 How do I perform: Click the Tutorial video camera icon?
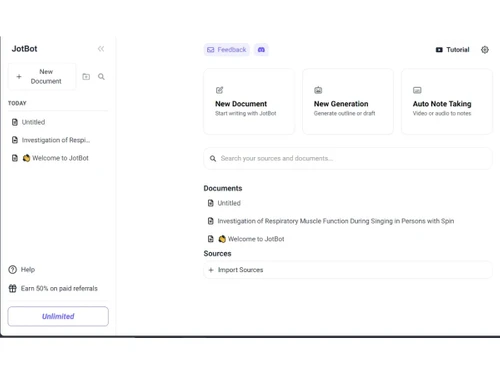[x=439, y=50]
